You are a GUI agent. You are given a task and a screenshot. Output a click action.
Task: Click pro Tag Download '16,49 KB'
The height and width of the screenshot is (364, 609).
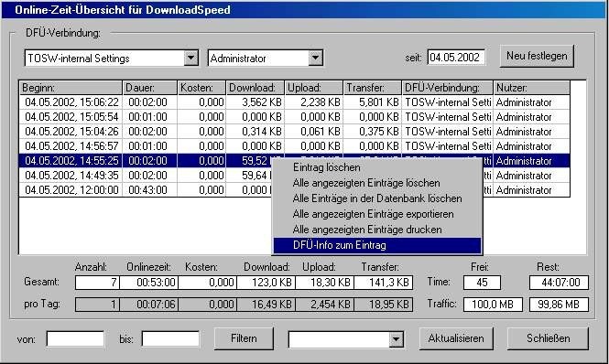(x=266, y=305)
